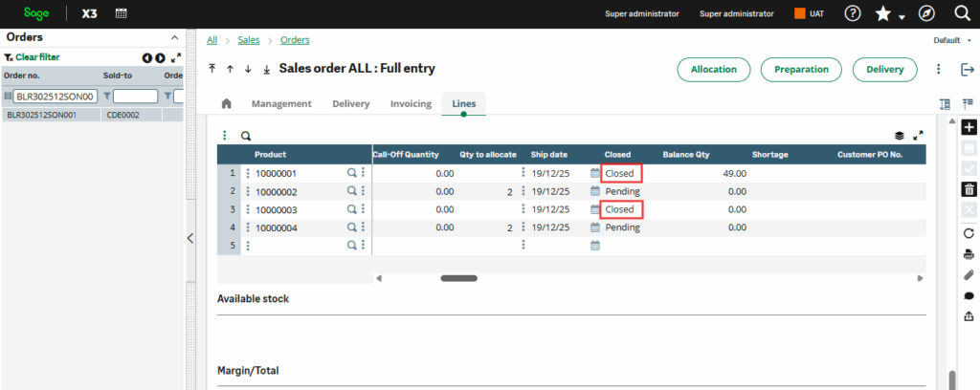Click the create new record plus icon
This screenshot has height=390, width=980.
(x=969, y=127)
